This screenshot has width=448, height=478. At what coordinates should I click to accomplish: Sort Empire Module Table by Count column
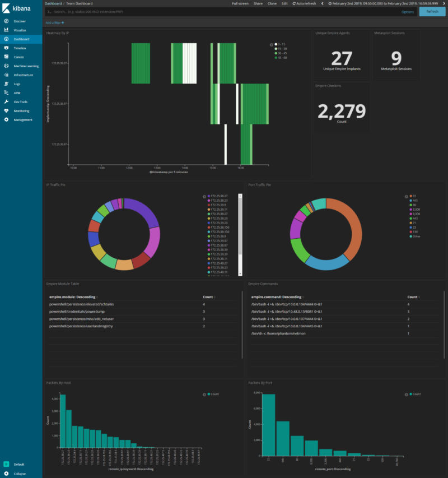tap(208, 297)
